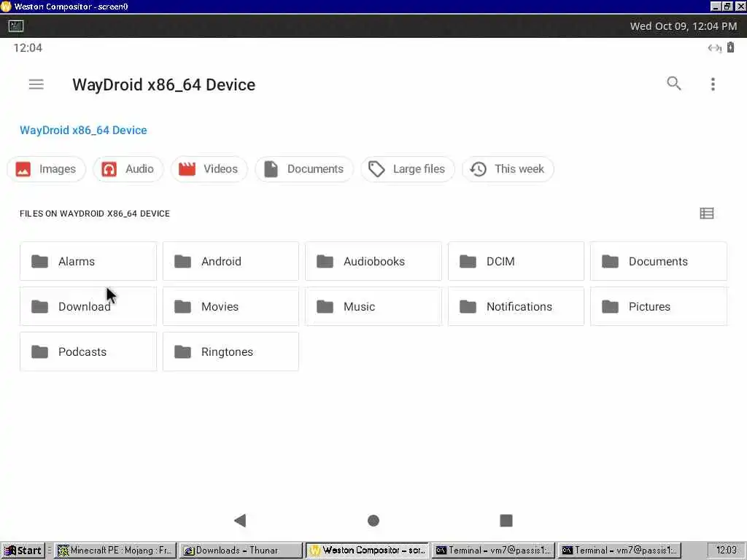Image resolution: width=747 pixels, height=560 pixels.
Task: Open the Podcasts folder
Action: (x=88, y=351)
